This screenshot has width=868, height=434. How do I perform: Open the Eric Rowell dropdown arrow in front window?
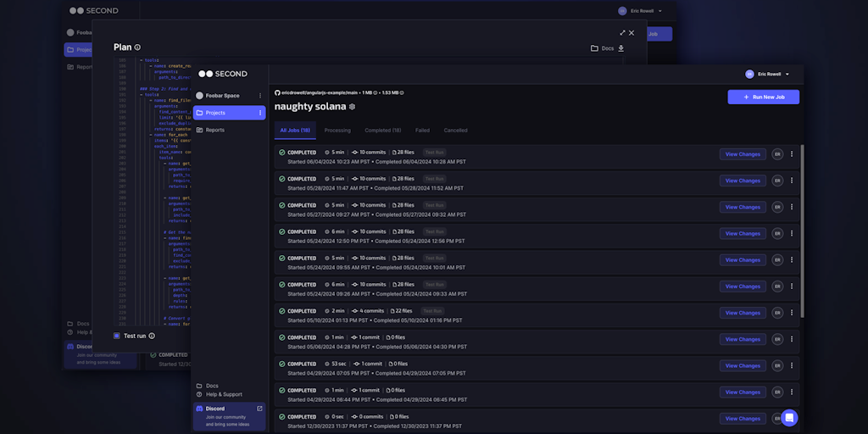click(787, 75)
